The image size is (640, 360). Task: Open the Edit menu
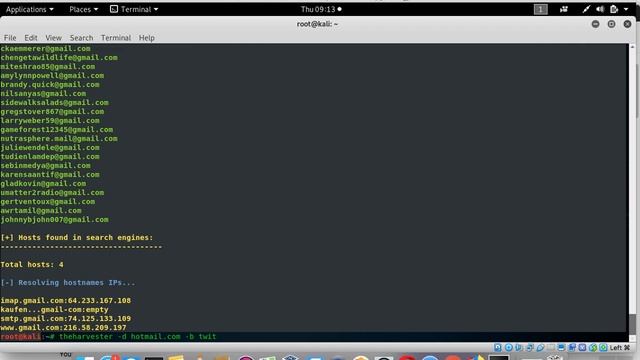[31, 38]
